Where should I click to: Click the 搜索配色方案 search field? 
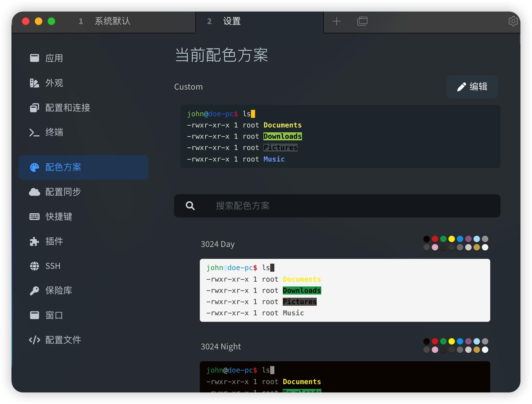pos(337,206)
